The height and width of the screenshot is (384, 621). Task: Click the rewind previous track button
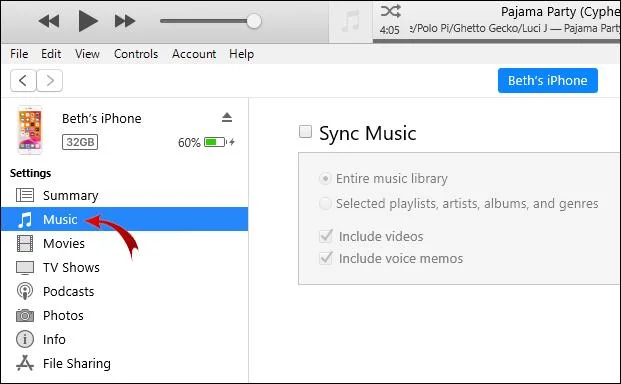[49, 21]
